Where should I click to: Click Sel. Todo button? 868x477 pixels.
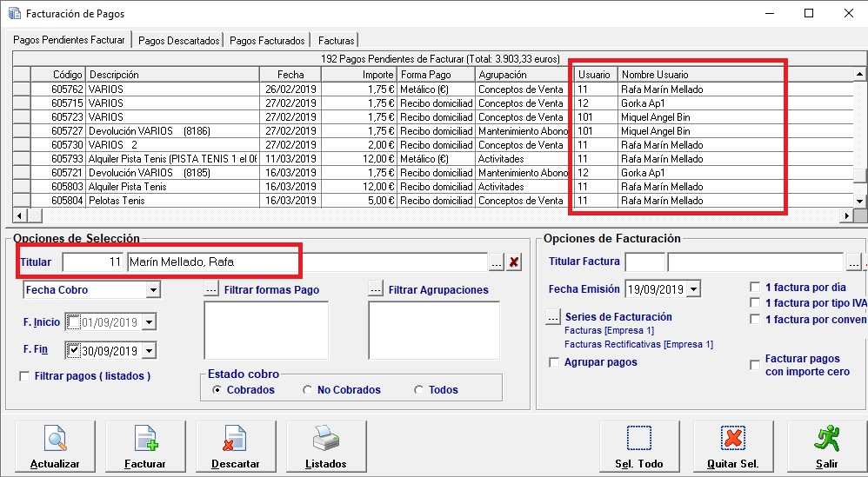click(x=639, y=446)
